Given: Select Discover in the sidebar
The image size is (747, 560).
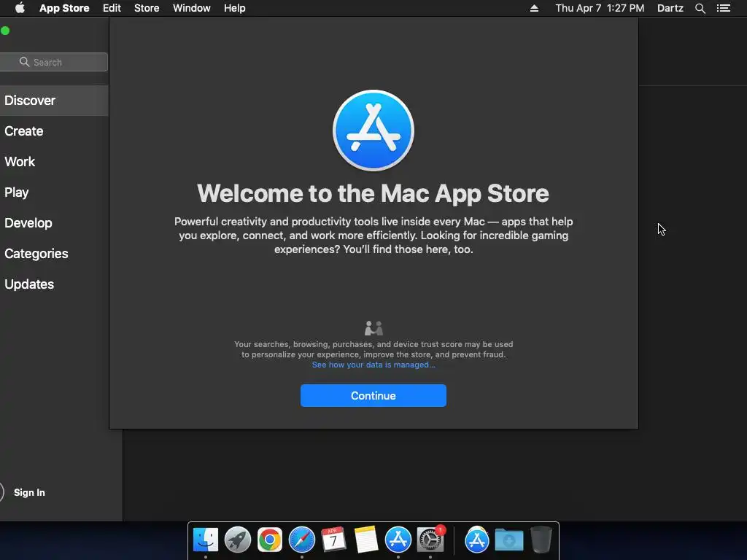Looking at the screenshot, I should [x=54, y=101].
